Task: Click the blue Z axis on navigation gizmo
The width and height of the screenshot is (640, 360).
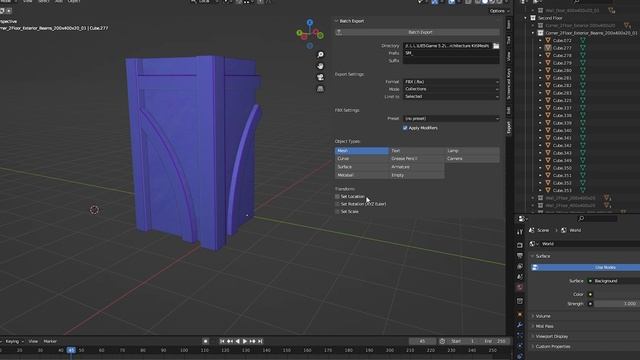Action: [310, 22]
